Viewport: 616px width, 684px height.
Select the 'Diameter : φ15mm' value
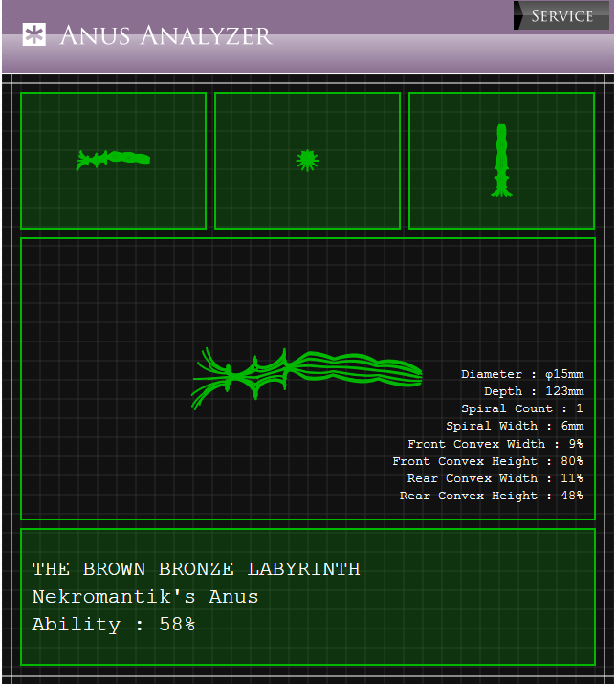coord(522,374)
